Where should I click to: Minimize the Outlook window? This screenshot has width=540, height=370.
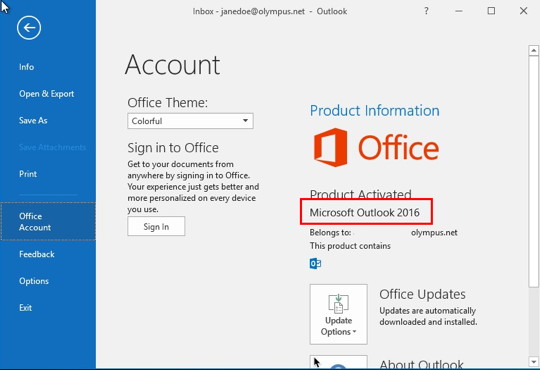(x=459, y=11)
